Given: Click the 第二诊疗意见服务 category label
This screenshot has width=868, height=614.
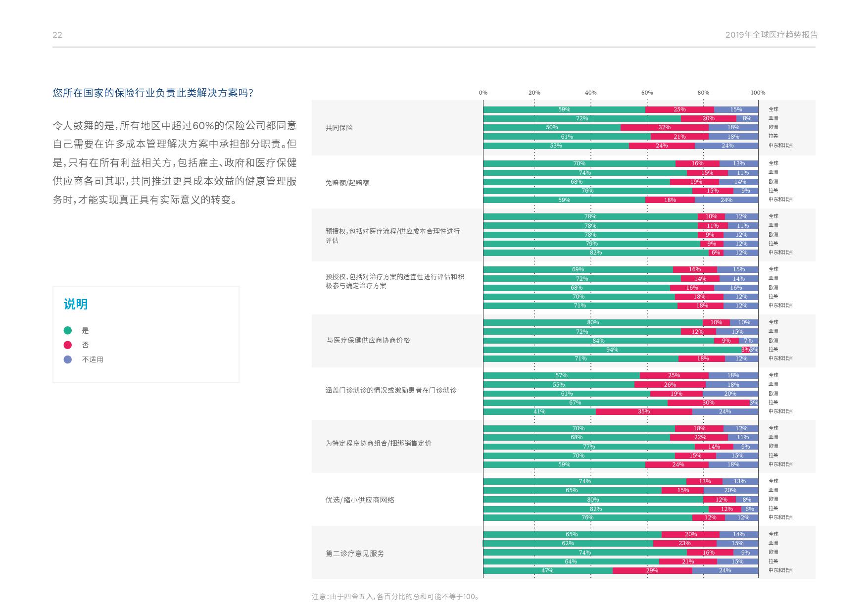Looking at the screenshot, I should coord(355,554).
